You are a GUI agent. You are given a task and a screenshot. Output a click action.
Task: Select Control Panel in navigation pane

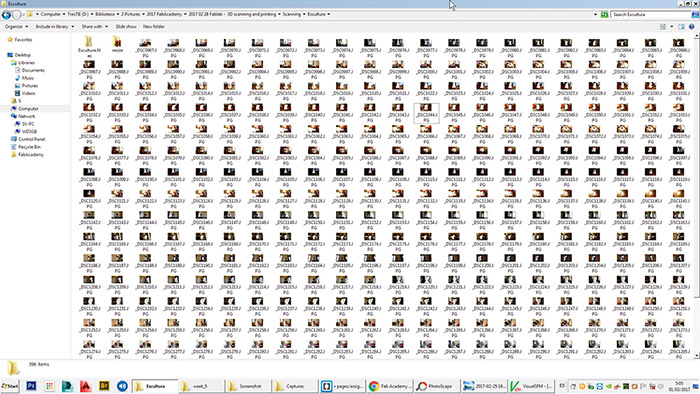click(x=31, y=139)
